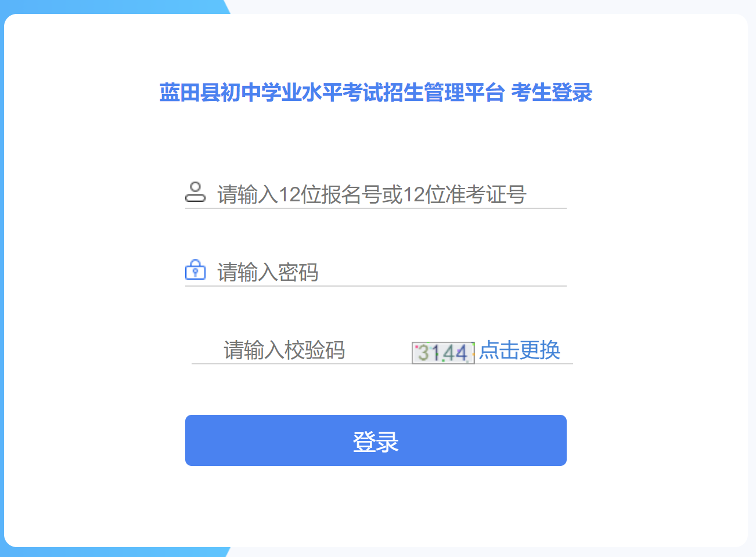Click the first digit of the captcha
756x557 pixels.
[423, 353]
